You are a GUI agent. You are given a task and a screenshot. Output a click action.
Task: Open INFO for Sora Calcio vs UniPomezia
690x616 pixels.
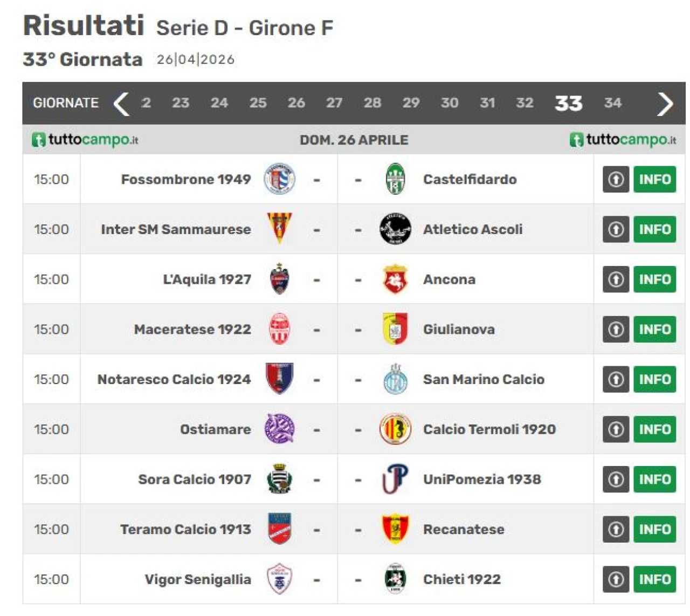coord(654,479)
